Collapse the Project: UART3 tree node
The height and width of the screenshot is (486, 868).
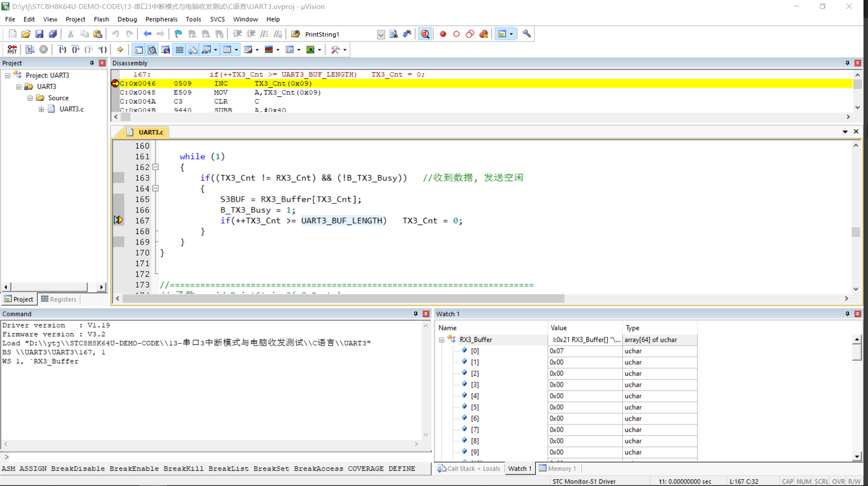(x=8, y=75)
